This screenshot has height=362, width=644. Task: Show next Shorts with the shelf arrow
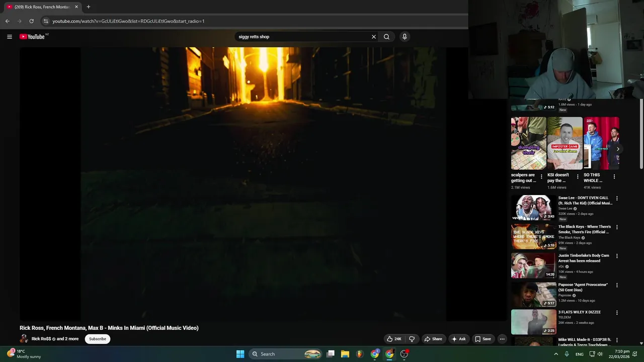point(618,149)
